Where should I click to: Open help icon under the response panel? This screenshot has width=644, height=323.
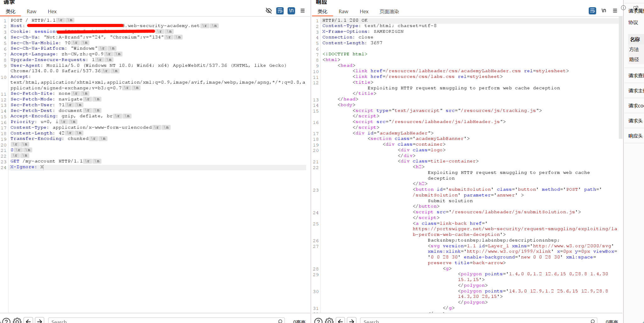tap(318, 320)
